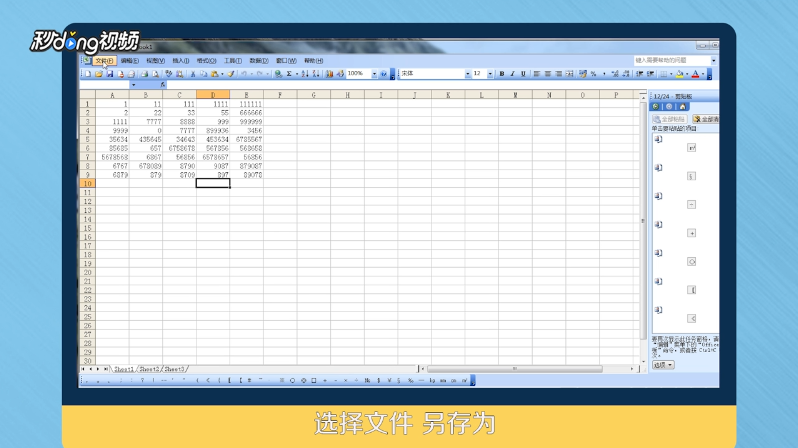Click the Fill Color bucket swatch
Screen dimensions: 798x448
click(x=679, y=74)
